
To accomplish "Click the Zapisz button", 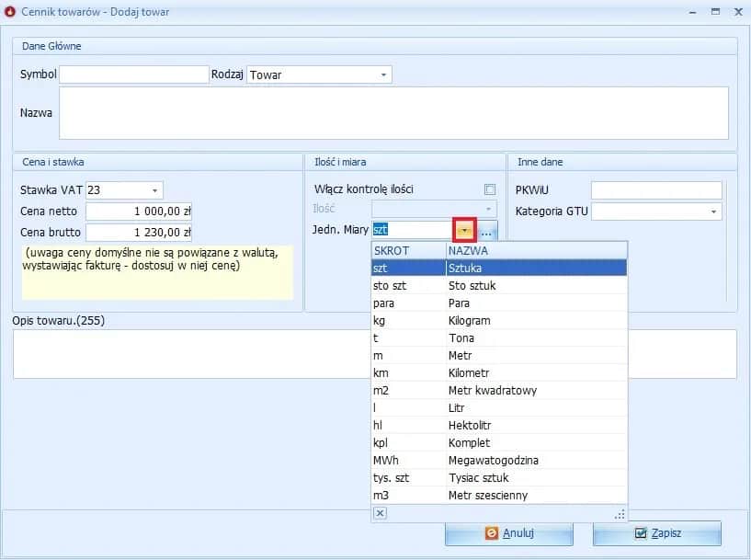I will (x=656, y=533).
